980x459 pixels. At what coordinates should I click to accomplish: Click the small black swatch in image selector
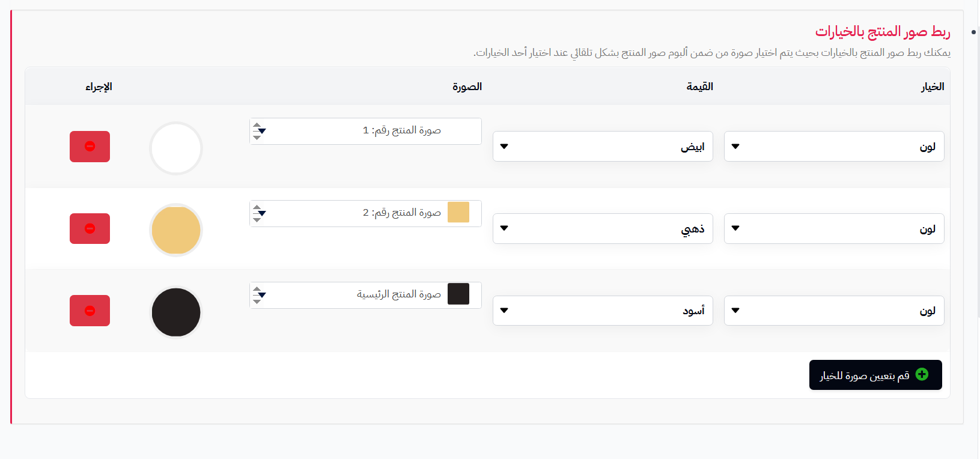(x=458, y=294)
